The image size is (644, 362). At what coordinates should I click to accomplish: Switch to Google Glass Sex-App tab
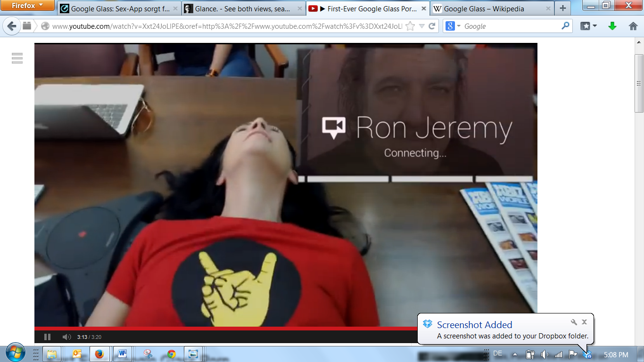(120, 8)
